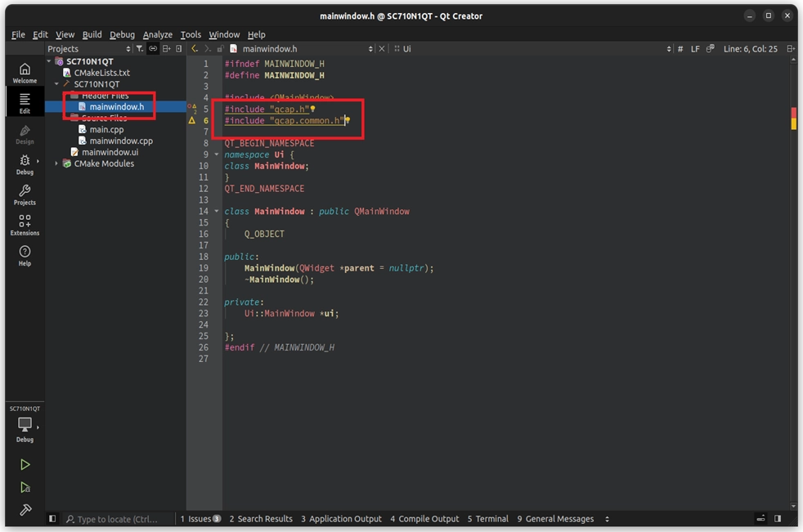Click the Go Back arrow in editor toolbar
This screenshot has width=803, height=532.
click(195, 49)
